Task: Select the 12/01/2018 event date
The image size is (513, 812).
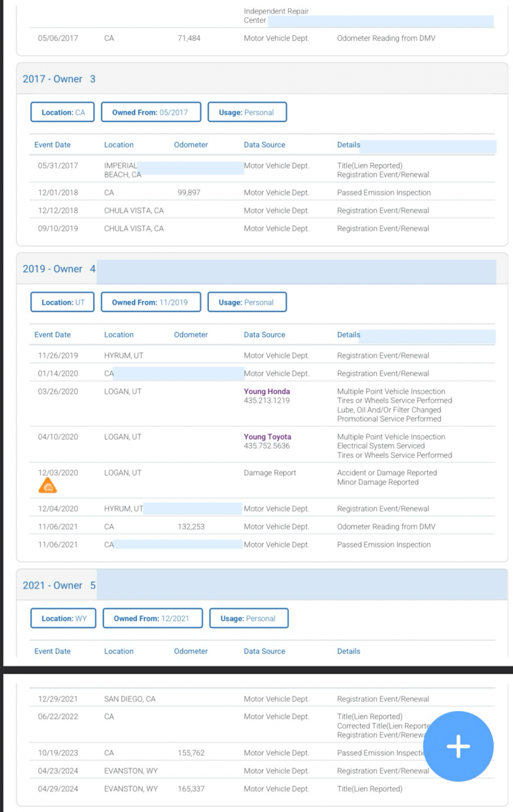Action: [x=58, y=193]
